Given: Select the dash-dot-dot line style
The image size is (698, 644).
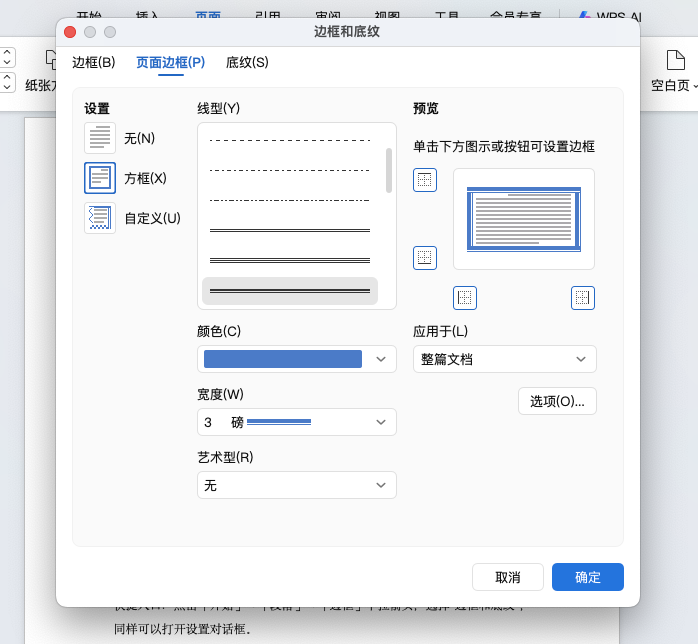Looking at the screenshot, I should pos(290,200).
